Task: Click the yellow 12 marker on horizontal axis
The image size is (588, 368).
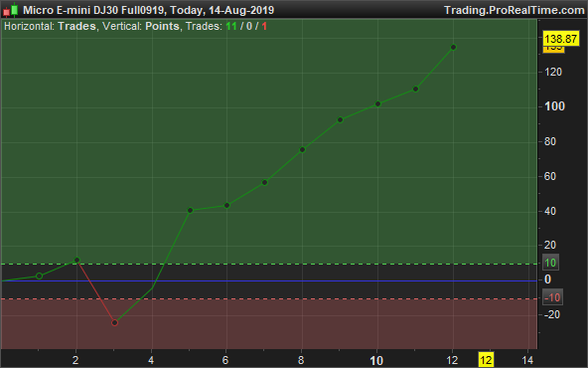Action: coord(486,360)
